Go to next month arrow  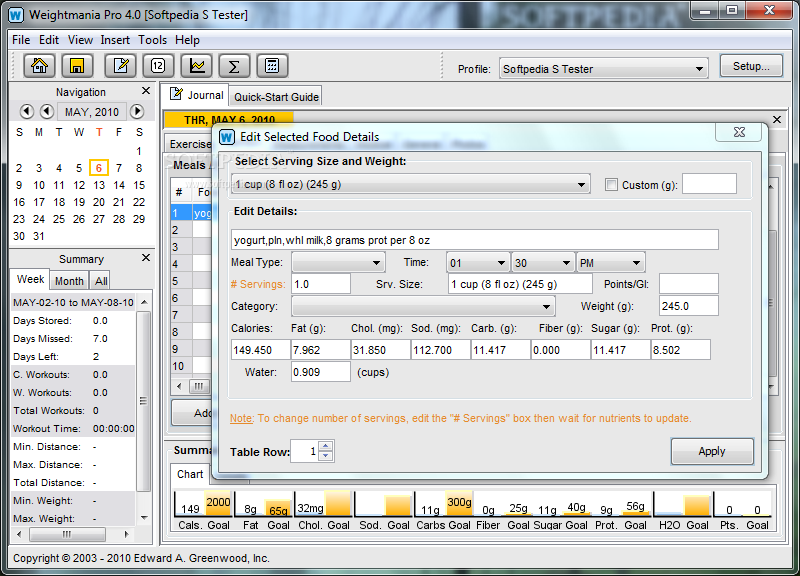tap(137, 111)
